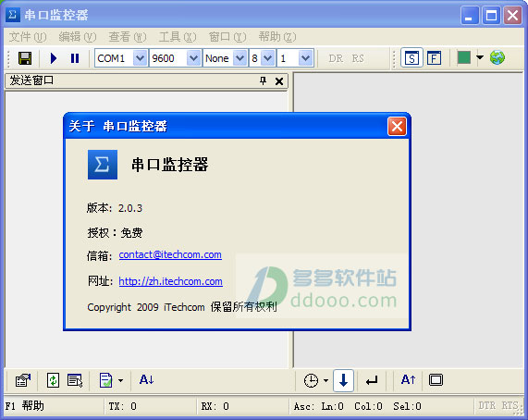Open the 工具 menu
Viewport: 528px width, 420px height.
click(x=178, y=36)
